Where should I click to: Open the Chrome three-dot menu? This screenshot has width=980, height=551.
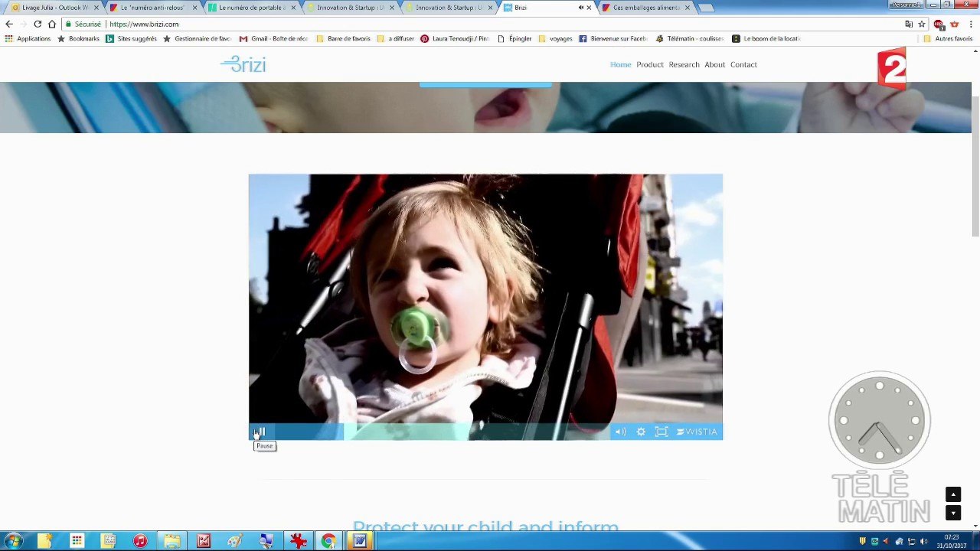(970, 24)
